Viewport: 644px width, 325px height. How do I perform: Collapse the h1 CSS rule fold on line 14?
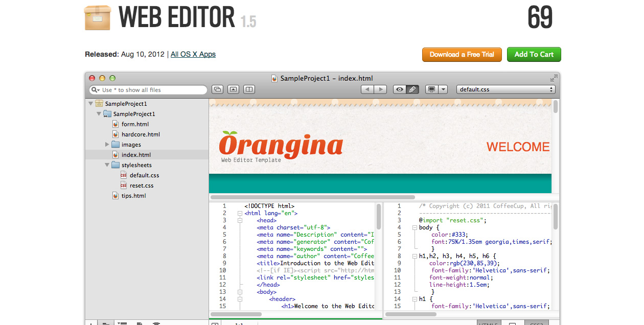click(x=415, y=299)
